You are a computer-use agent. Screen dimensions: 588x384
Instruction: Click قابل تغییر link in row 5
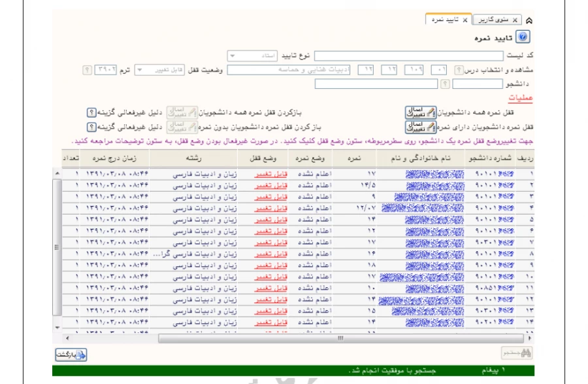coord(268,220)
